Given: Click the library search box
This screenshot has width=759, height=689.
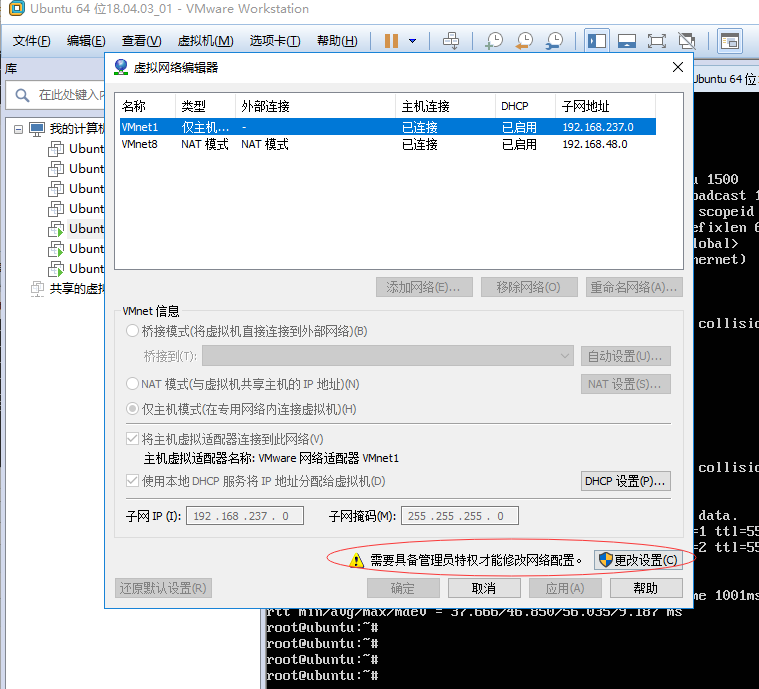Looking at the screenshot, I should [x=56, y=95].
